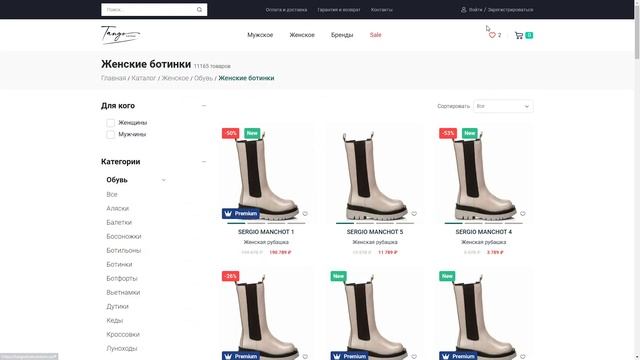
Task: Click the search magnifier icon
Action: click(199, 9)
